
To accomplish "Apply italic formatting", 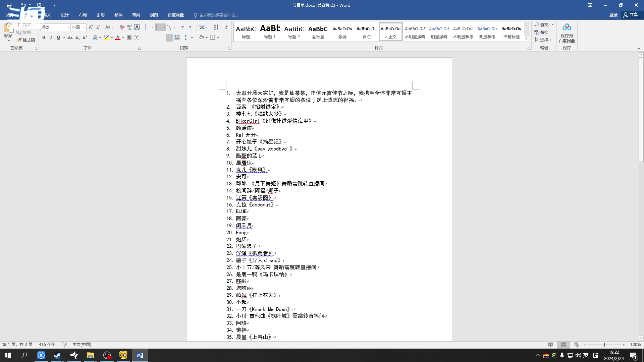I will 51,38.
